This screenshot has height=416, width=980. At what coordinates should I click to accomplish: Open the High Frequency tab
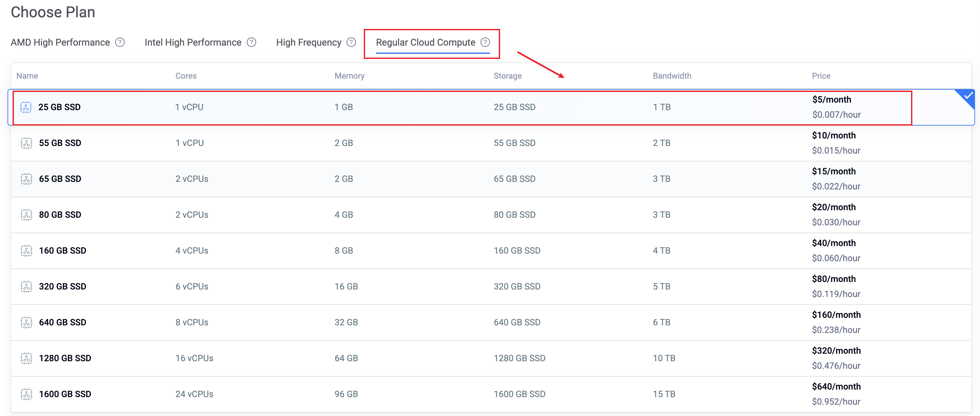point(308,42)
